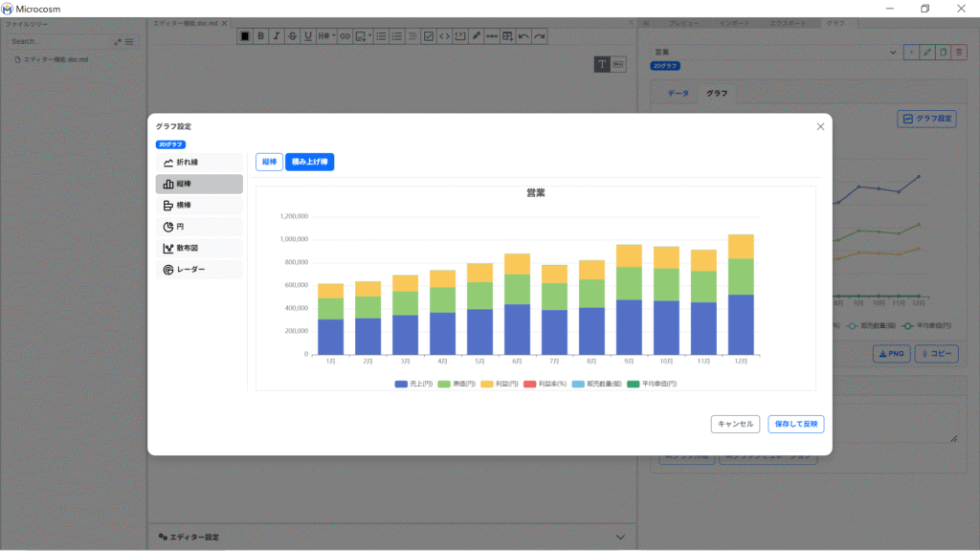Select the 散布図 scatter chart type

click(x=199, y=249)
